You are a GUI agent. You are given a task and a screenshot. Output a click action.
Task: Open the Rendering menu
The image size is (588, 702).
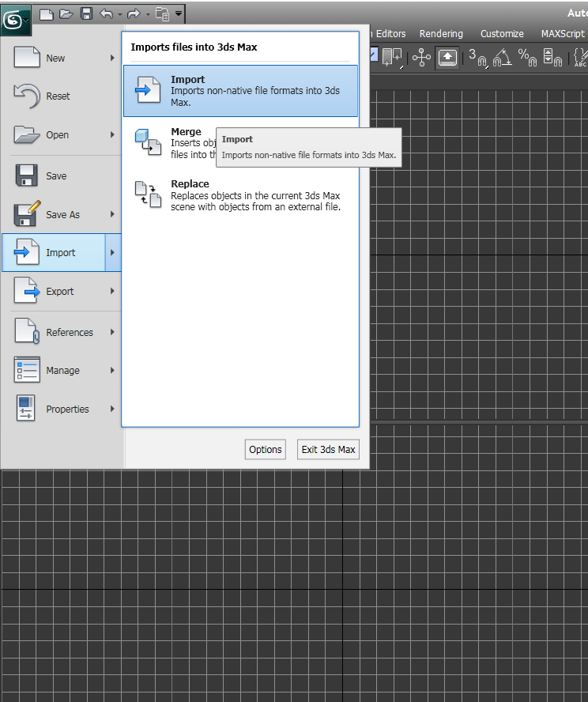point(441,34)
